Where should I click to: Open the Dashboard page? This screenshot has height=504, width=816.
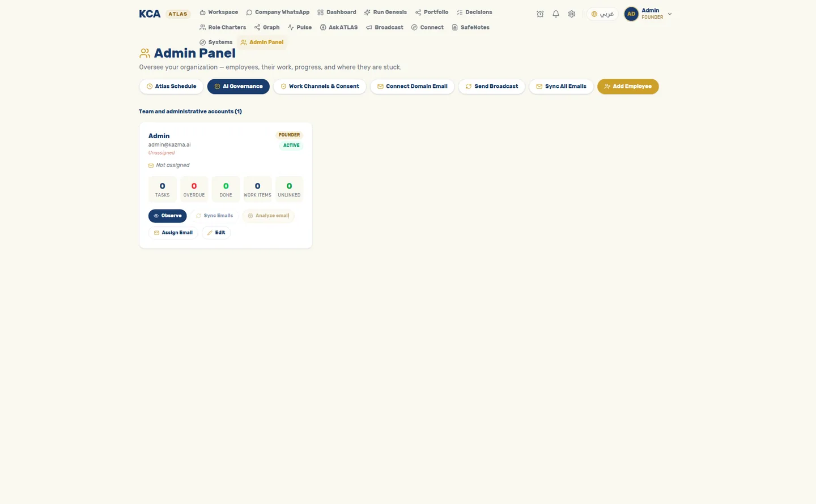337,12
